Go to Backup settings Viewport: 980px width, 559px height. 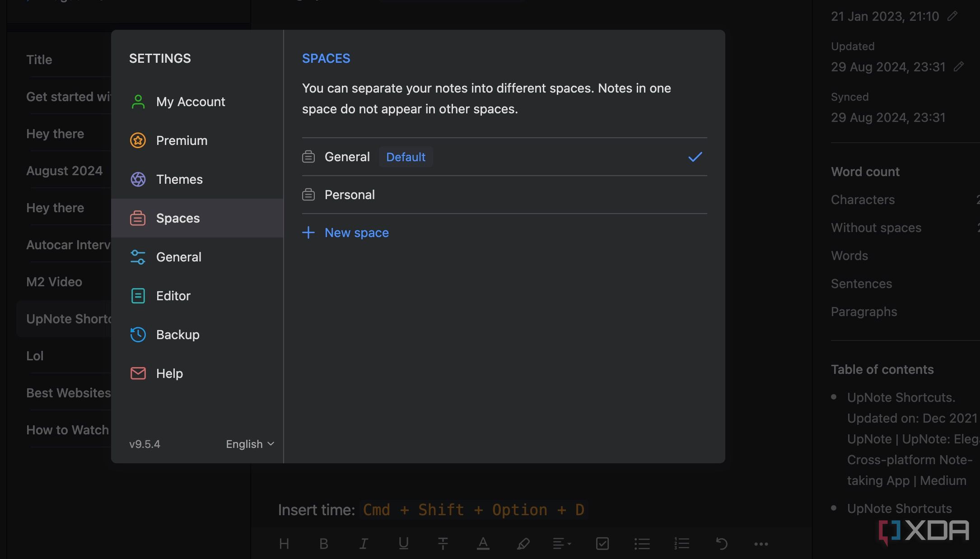(197, 335)
